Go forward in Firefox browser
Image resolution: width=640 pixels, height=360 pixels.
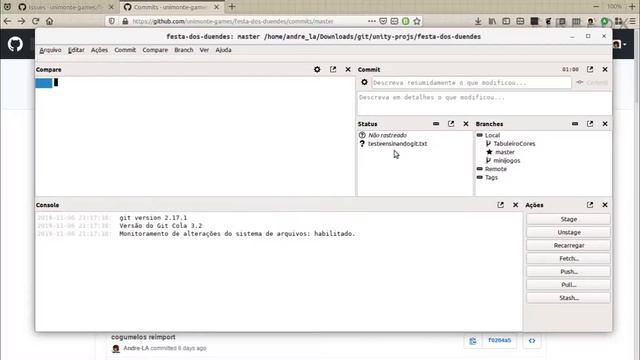click(21, 21)
